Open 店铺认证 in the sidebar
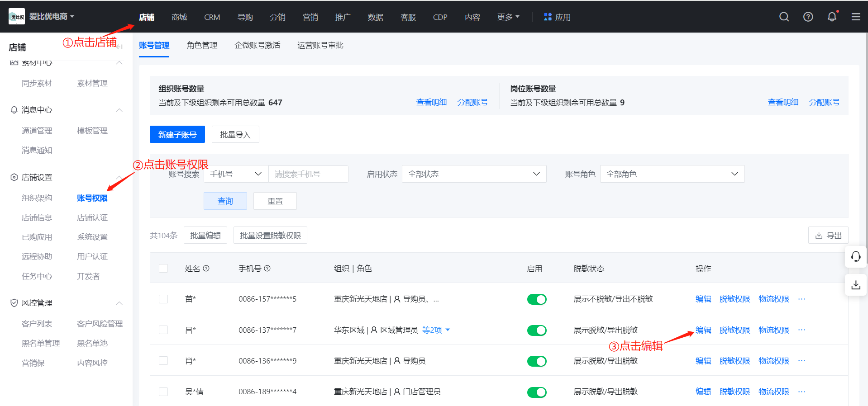The width and height of the screenshot is (868, 406). click(92, 217)
